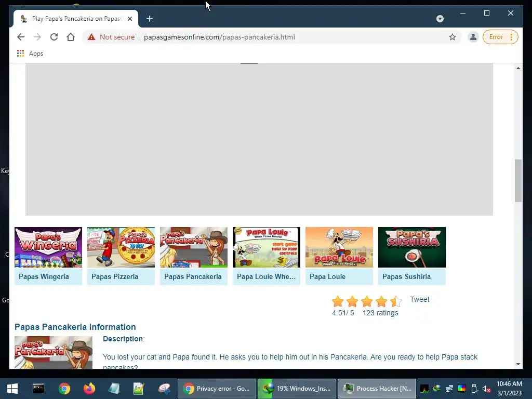Click the address bar URL
This screenshot has width=532, height=399.
(219, 37)
